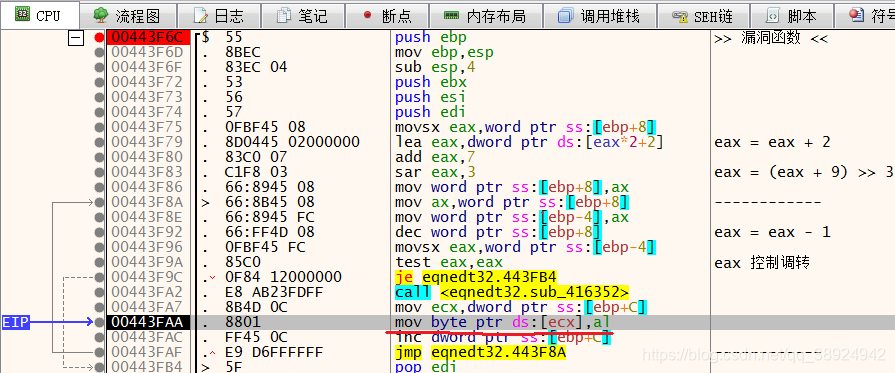Select address 00443F8E
895x373 pixels.
point(148,217)
